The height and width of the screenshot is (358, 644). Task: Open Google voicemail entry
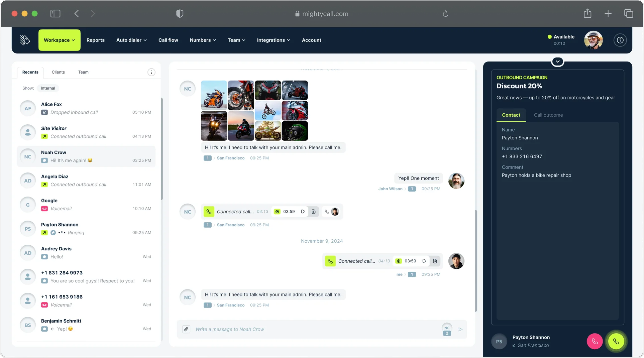pos(86,205)
